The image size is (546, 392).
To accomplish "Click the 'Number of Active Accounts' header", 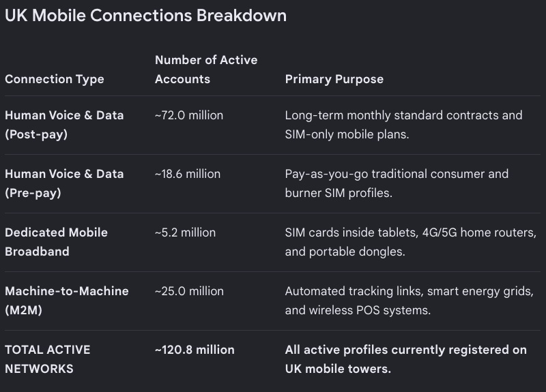I will pyautogui.click(x=206, y=70).
